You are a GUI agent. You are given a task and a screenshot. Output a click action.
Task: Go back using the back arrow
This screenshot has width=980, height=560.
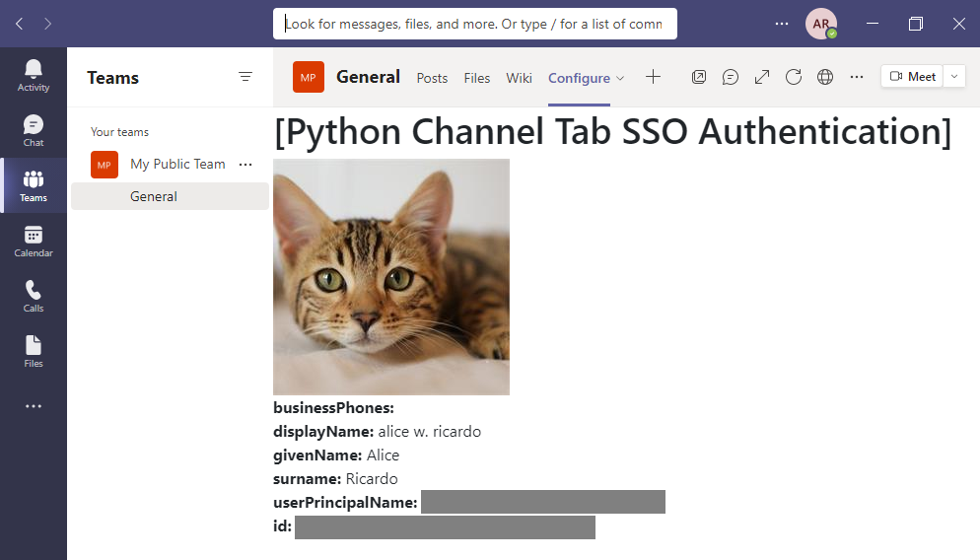pos(20,24)
